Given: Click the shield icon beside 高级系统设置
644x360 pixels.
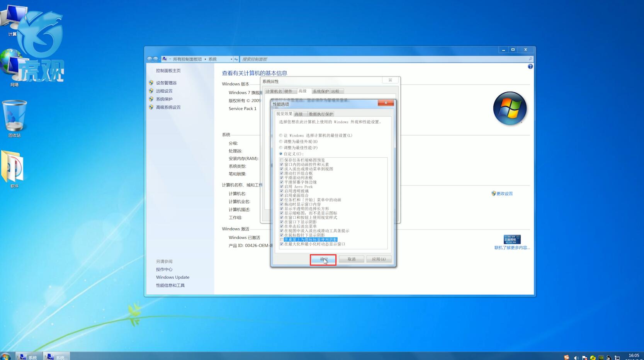Looking at the screenshot, I should (151, 107).
